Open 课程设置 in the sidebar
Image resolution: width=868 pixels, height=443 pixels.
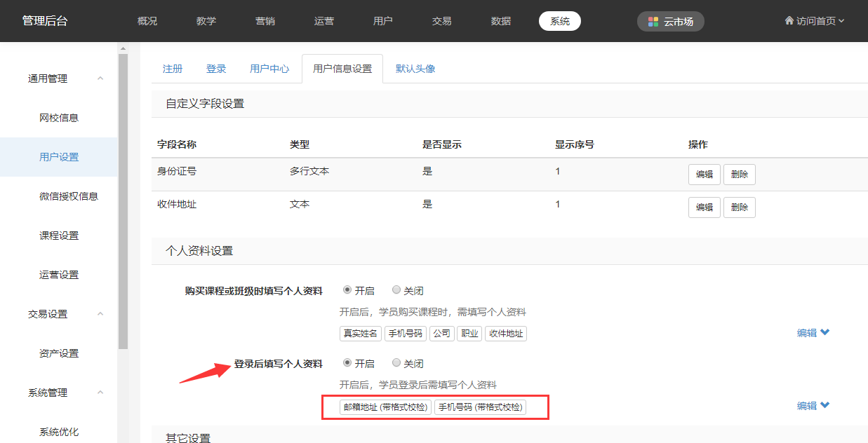59,236
